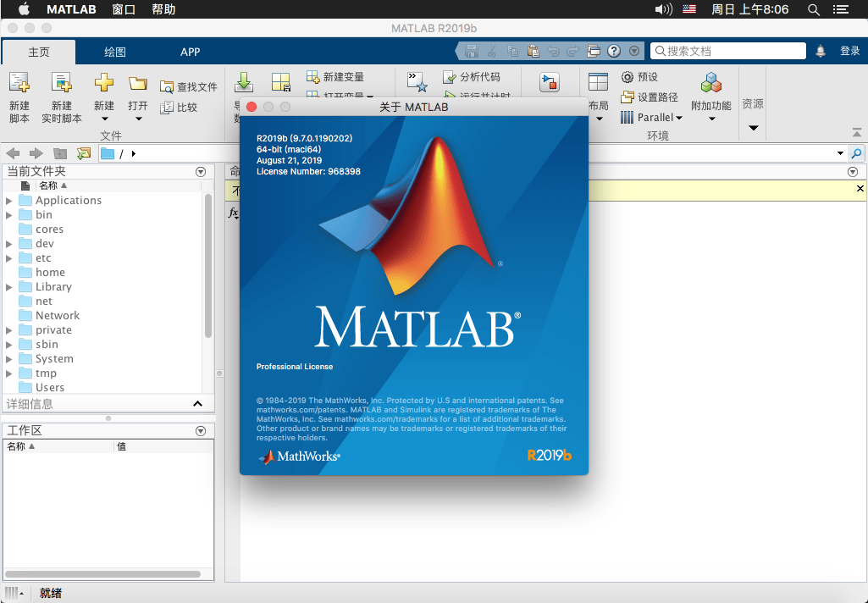The height and width of the screenshot is (603, 868).
Task: Click the notification bell icon
Action: (820, 50)
